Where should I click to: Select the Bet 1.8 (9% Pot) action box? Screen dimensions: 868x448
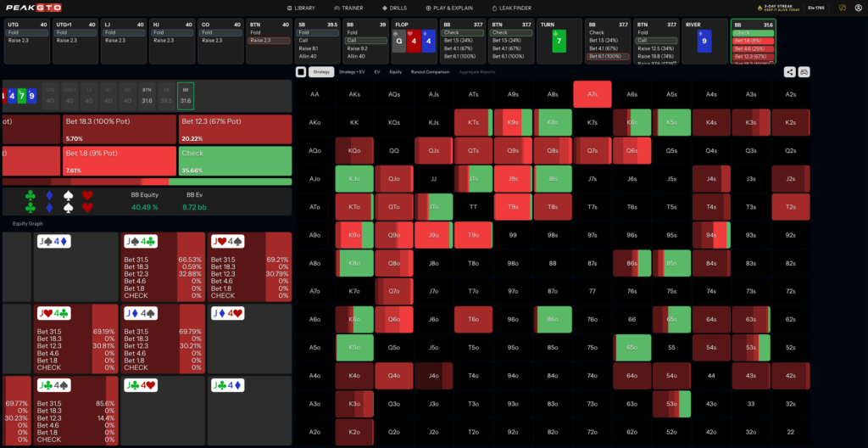119,161
